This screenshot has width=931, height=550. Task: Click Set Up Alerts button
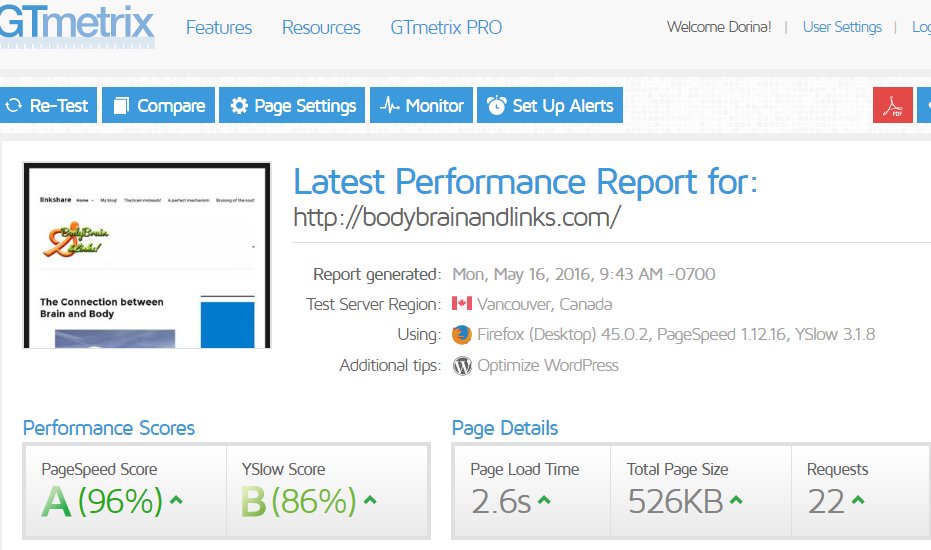pos(550,105)
